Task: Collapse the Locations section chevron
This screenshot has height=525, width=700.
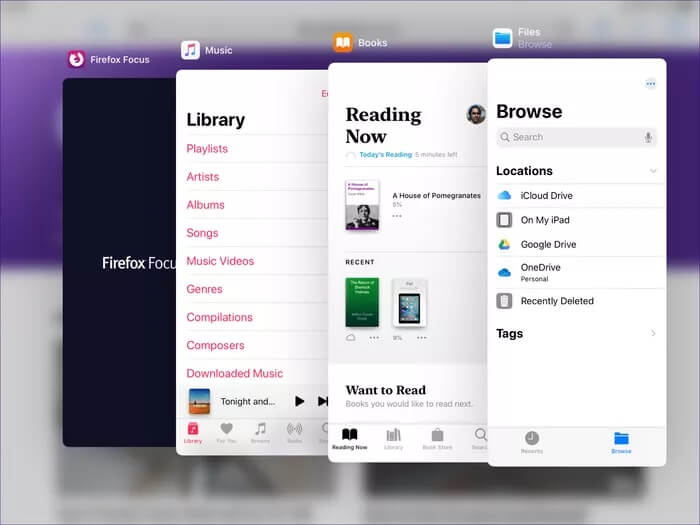Action: pos(653,171)
